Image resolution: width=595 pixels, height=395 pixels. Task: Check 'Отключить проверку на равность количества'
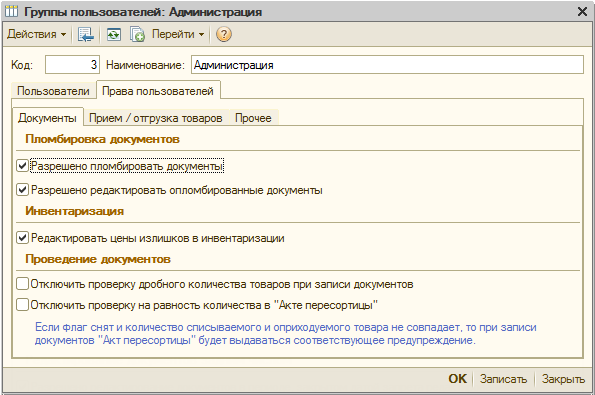[22, 305]
